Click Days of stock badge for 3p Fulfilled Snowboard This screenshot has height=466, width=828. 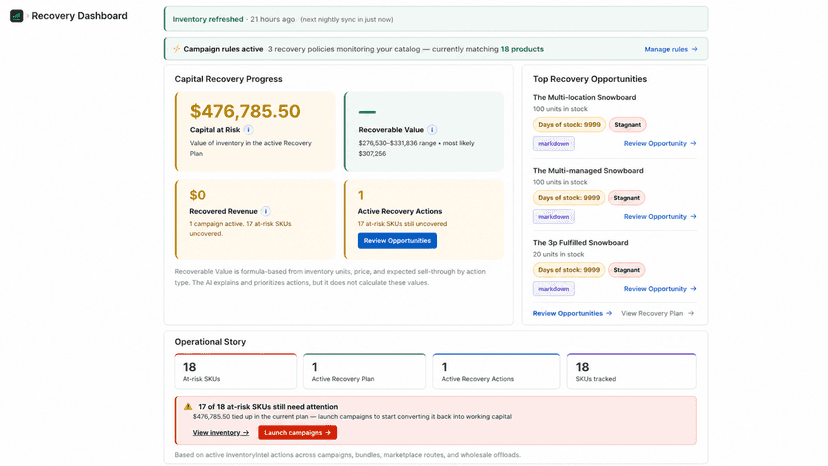569,270
